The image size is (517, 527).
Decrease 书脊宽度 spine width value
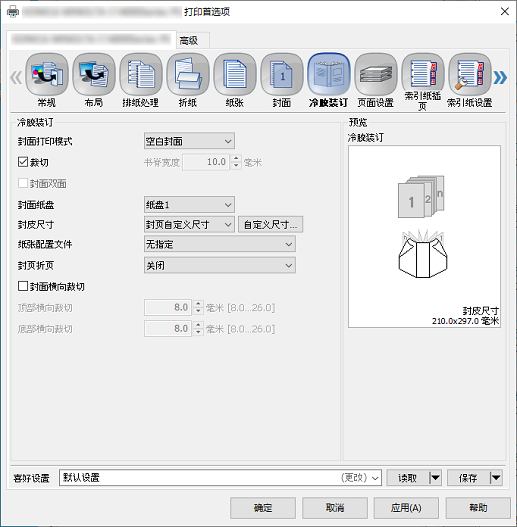(236, 166)
